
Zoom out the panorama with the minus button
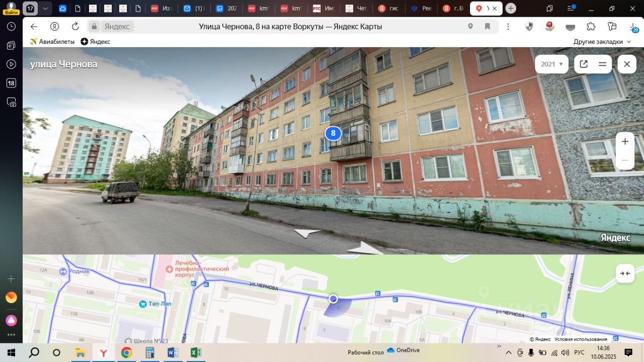tap(625, 160)
